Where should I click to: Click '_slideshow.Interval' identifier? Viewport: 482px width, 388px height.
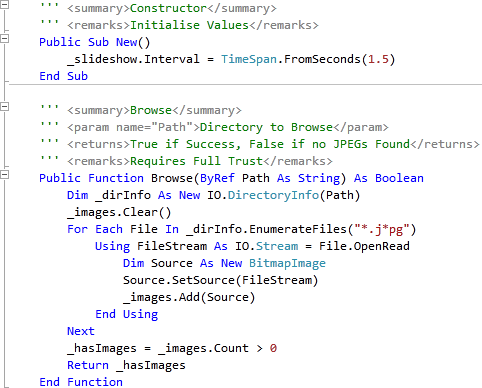pos(133,59)
